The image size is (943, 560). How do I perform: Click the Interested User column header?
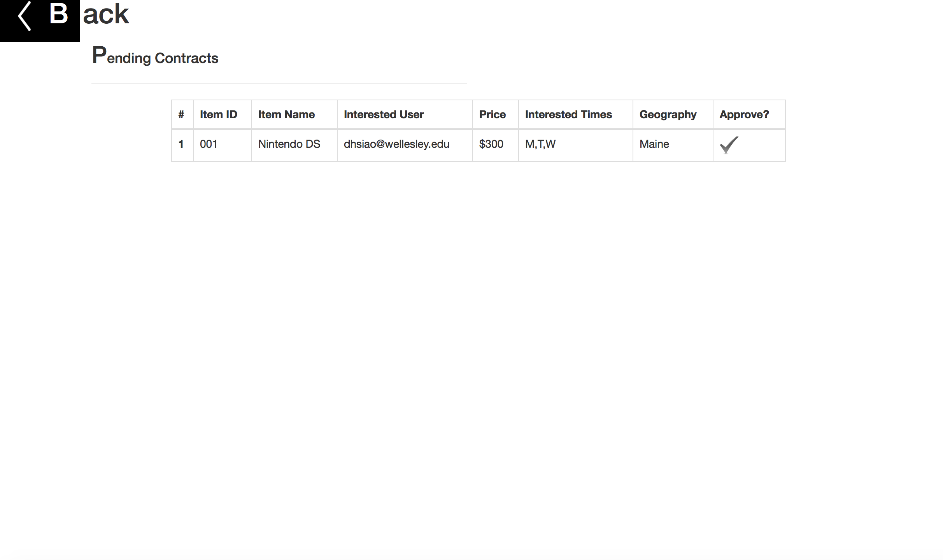384,114
